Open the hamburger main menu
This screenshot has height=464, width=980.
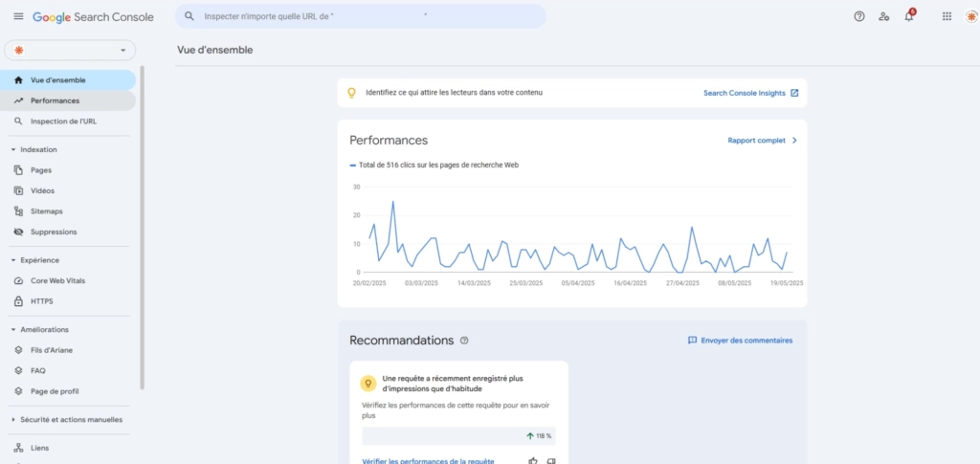point(18,17)
